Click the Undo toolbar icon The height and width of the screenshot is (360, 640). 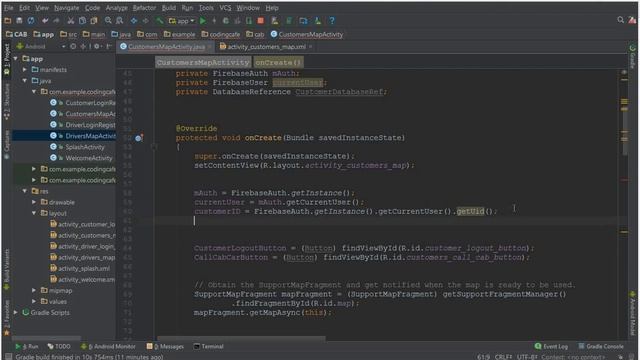(x=45, y=20)
